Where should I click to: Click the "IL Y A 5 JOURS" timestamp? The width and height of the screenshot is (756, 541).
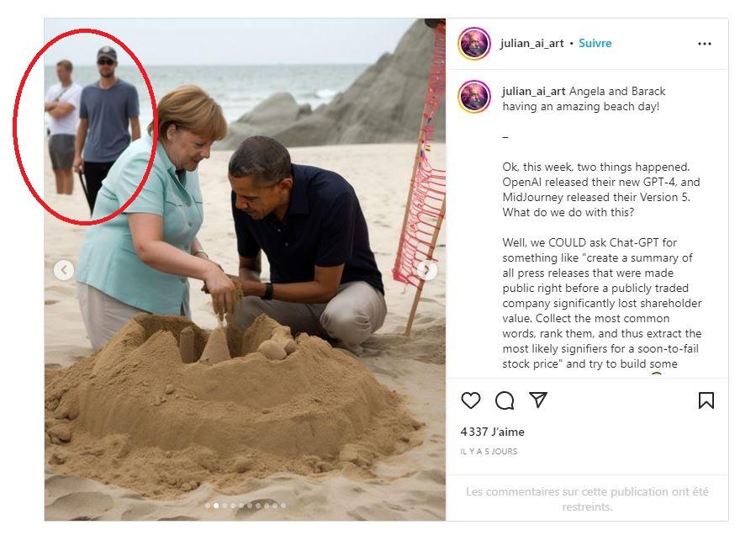(x=489, y=452)
